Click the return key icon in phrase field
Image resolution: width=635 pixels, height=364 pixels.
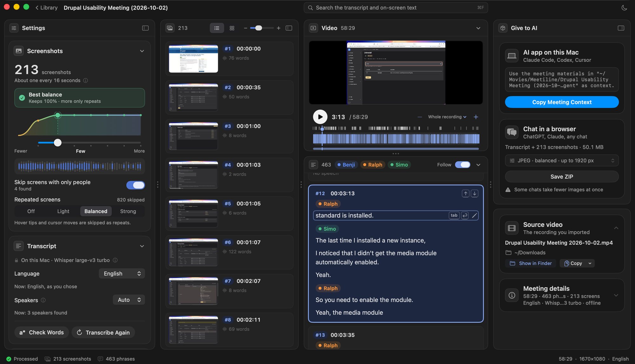coord(465,215)
